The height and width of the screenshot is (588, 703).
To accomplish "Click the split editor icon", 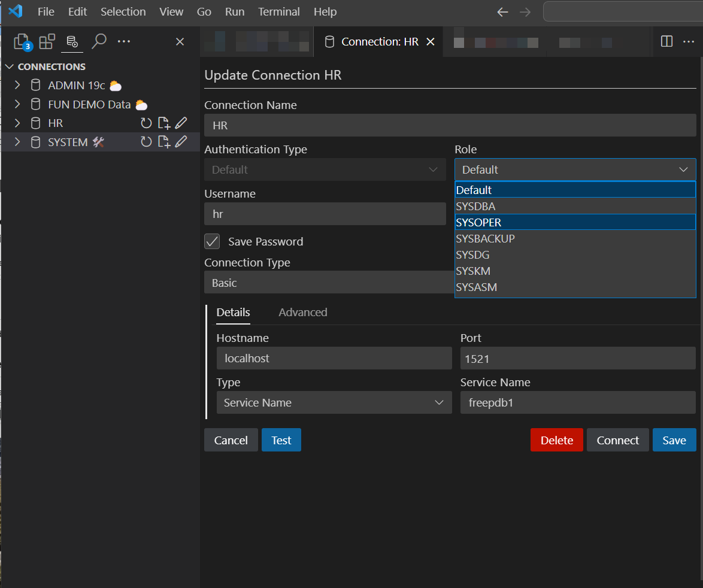I will [x=666, y=41].
